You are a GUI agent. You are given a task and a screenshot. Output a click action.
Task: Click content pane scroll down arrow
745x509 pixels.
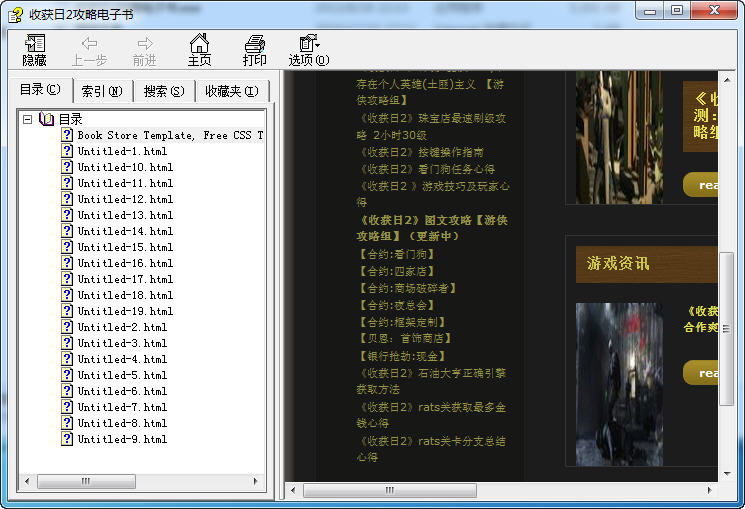click(x=726, y=473)
